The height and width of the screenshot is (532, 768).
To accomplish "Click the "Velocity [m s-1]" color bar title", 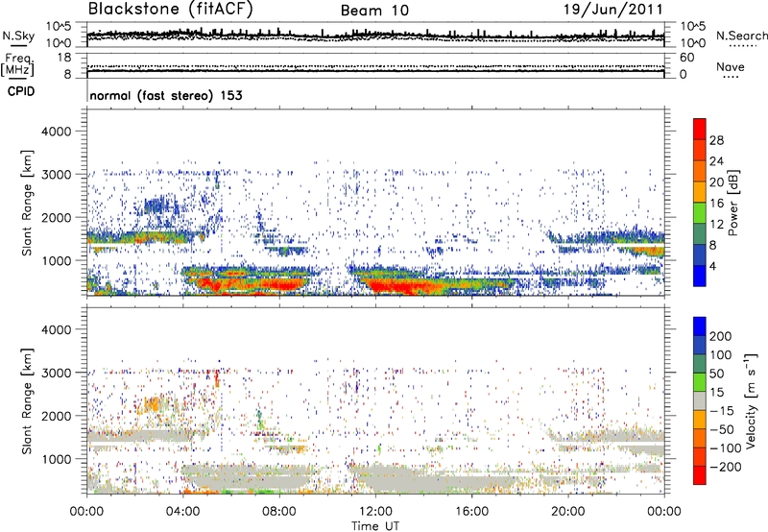I will (x=751, y=400).
